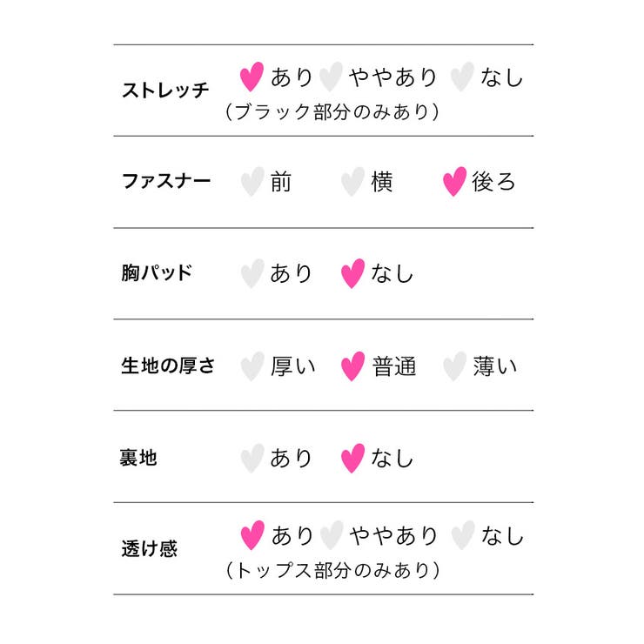Select the gray heart for 透け感 ややあり
The image size is (644, 644).
(332, 535)
